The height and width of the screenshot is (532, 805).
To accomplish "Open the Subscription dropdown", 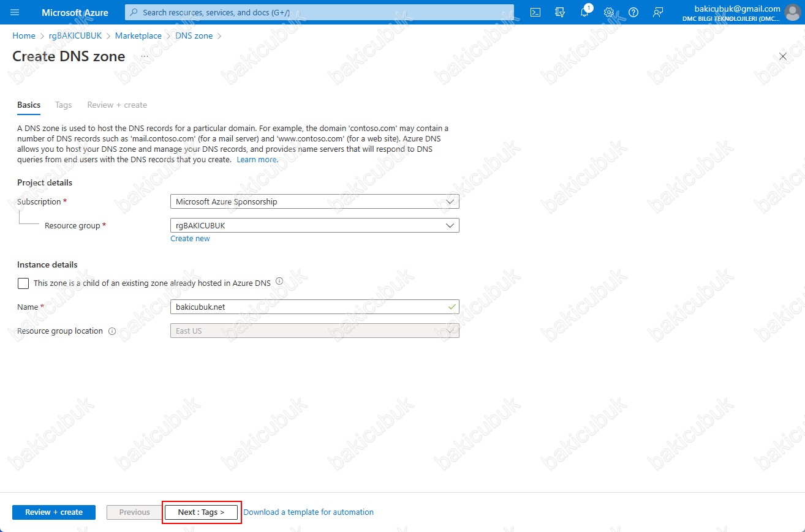I will [x=315, y=201].
